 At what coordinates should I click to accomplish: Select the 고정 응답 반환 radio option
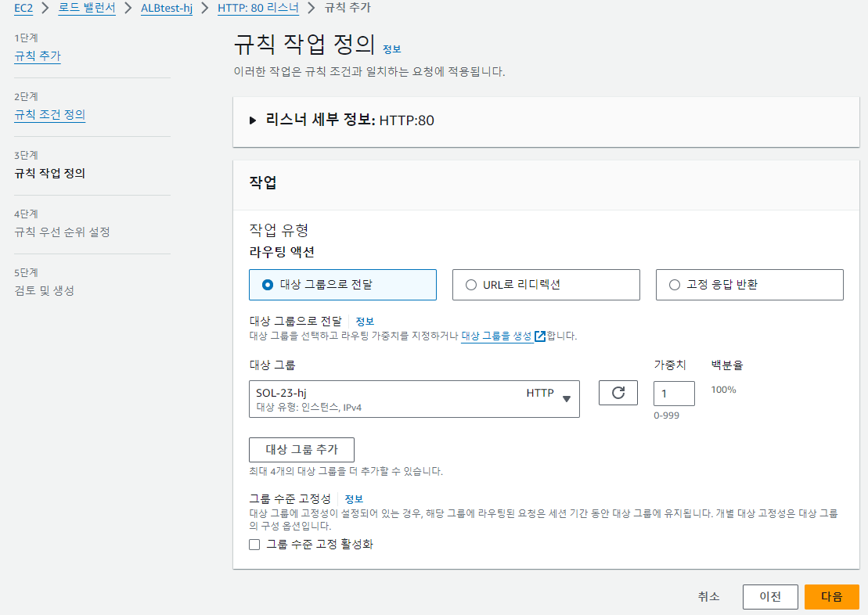[x=750, y=285]
